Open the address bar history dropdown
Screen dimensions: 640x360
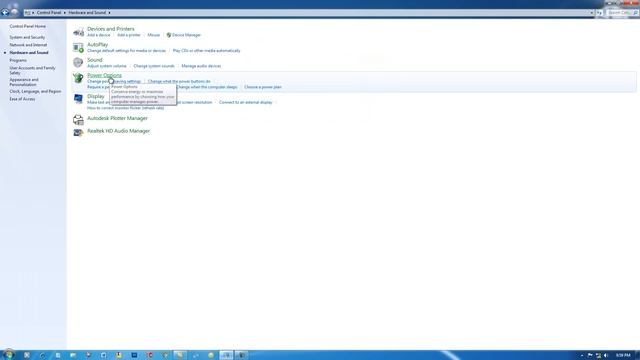(x=591, y=13)
